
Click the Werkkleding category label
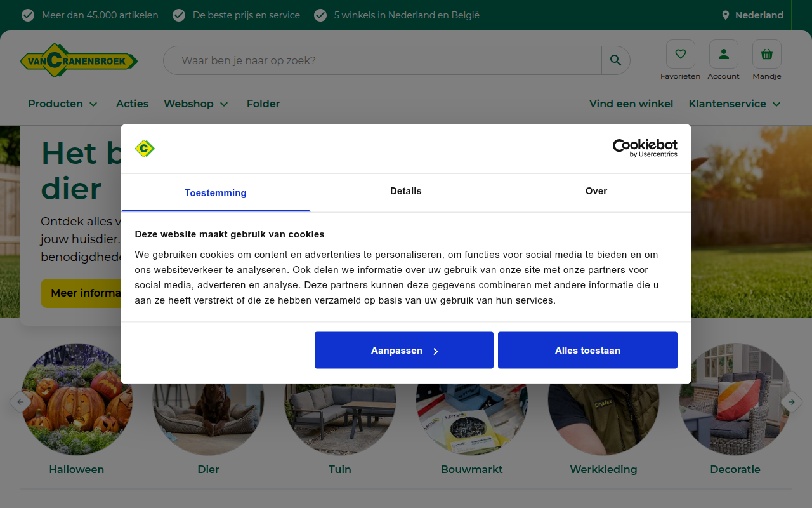[603, 469]
